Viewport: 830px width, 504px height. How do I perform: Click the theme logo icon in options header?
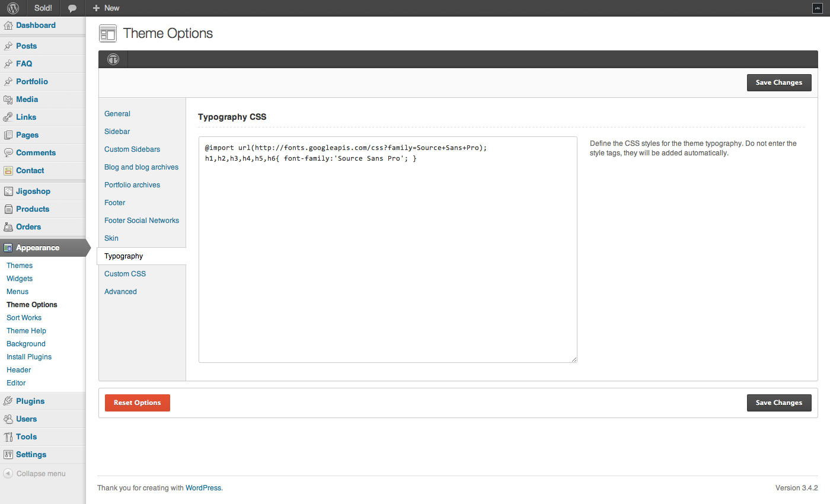[x=113, y=59]
